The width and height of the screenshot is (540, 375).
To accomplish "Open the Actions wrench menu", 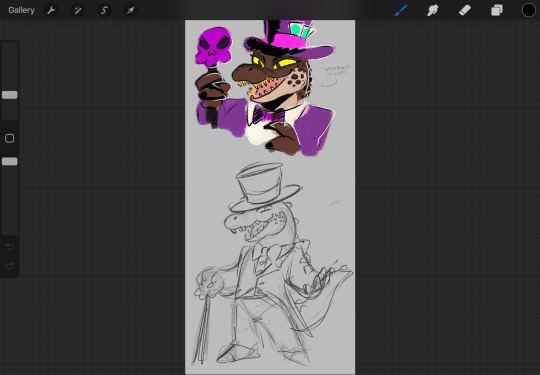I will tap(51, 10).
